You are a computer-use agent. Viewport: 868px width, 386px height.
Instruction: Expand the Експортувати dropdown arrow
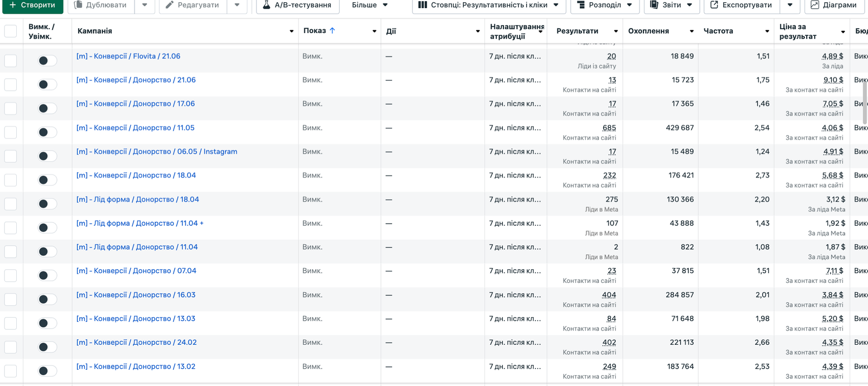pyautogui.click(x=790, y=5)
